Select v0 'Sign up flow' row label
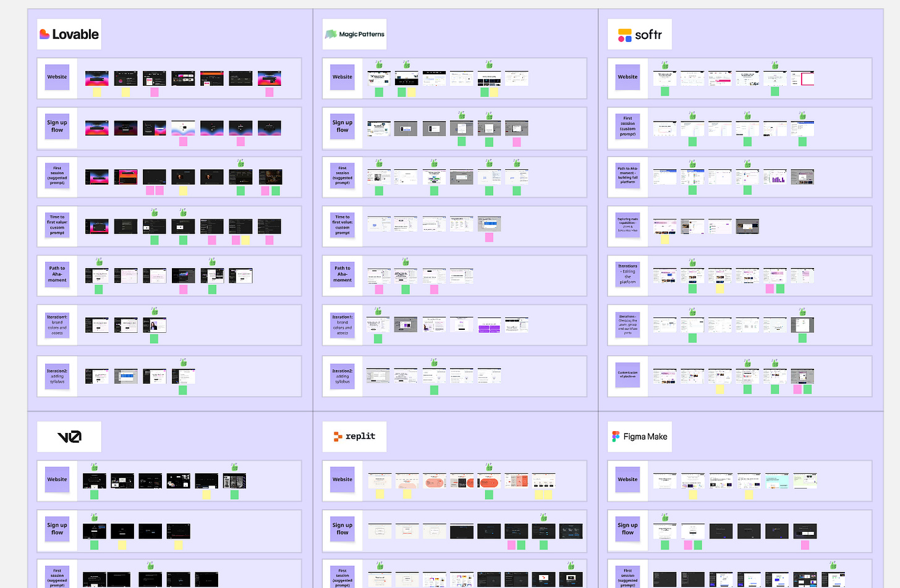Screen dimensions: 900x588 [57, 529]
